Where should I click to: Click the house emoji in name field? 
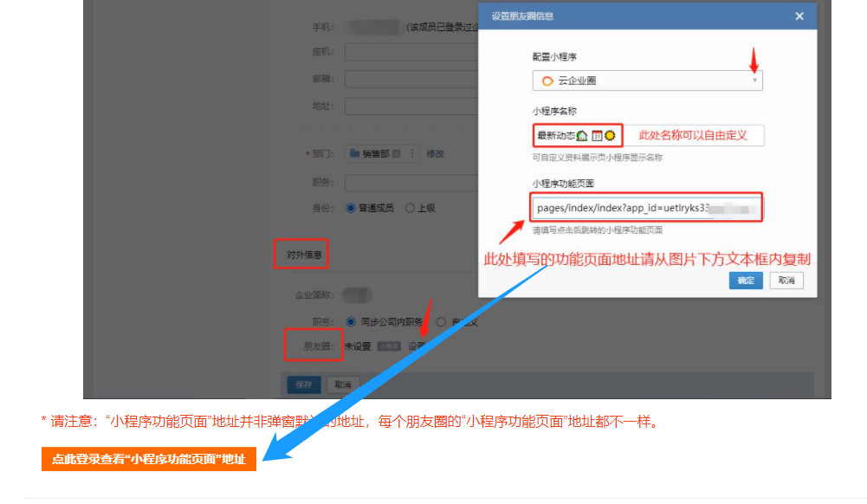(582, 135)
